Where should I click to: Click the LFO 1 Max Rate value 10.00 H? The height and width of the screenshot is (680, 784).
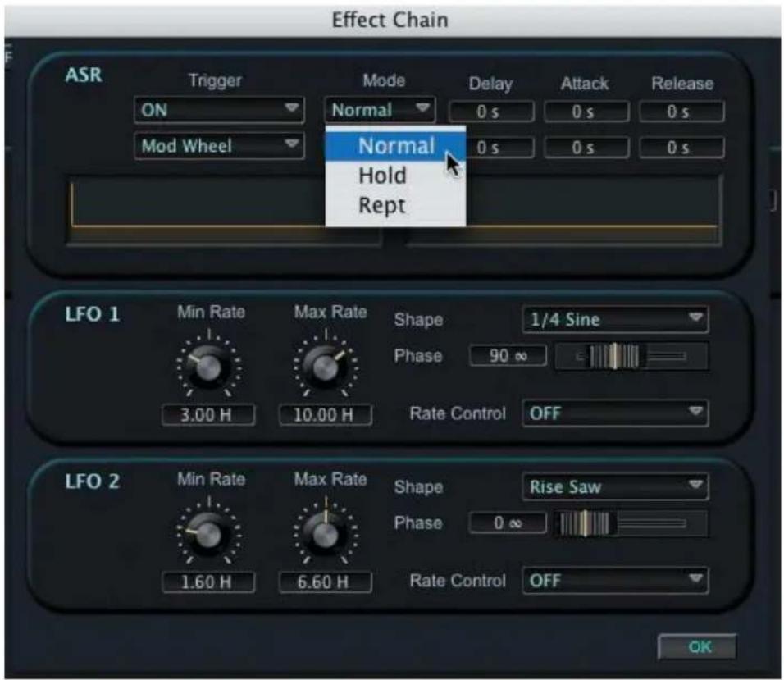(x=325, y=415)
